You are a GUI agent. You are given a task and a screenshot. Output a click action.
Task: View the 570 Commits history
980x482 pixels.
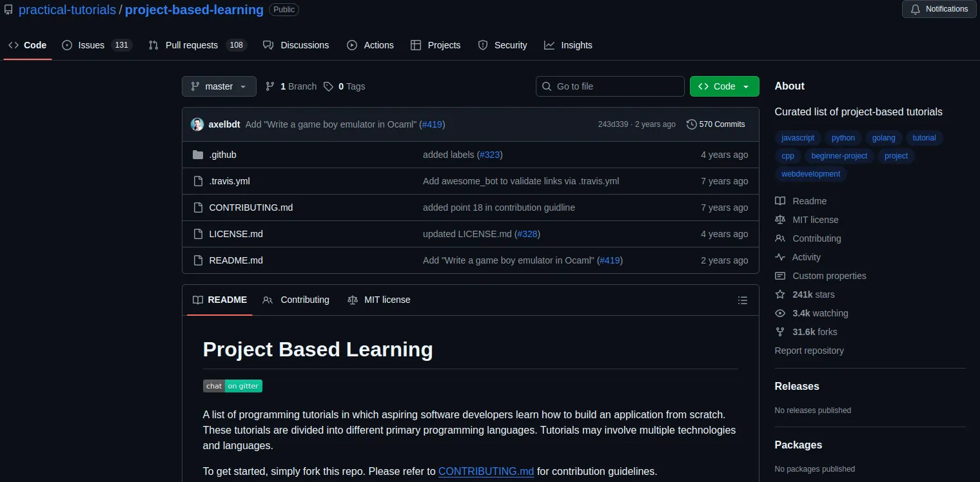click(x=716, y=124)
